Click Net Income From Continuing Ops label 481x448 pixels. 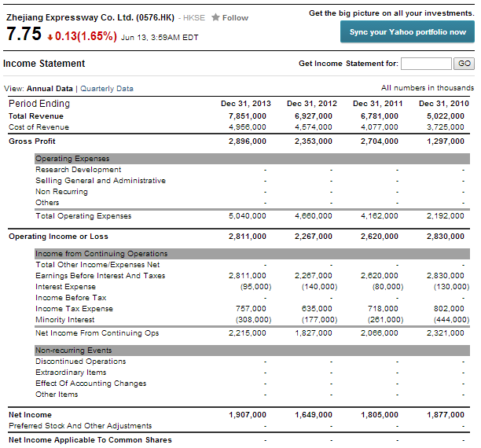pos(97,333)
